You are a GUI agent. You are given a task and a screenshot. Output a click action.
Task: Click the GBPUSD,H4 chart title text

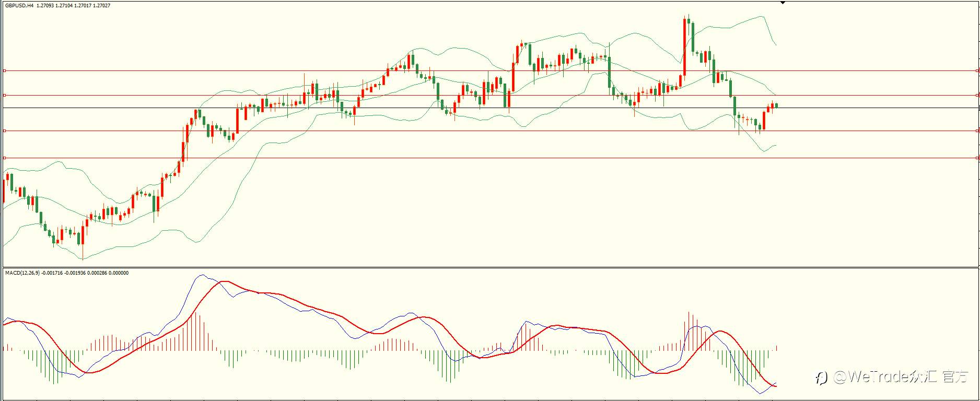coord(20,5)
